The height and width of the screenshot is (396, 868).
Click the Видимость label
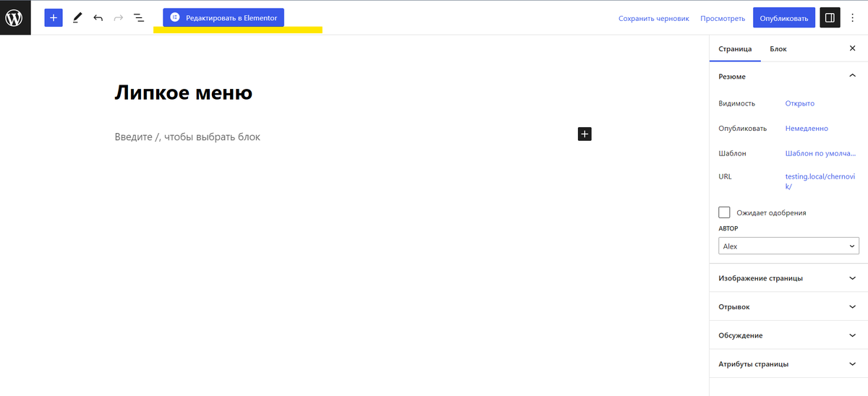coord(736,103)
